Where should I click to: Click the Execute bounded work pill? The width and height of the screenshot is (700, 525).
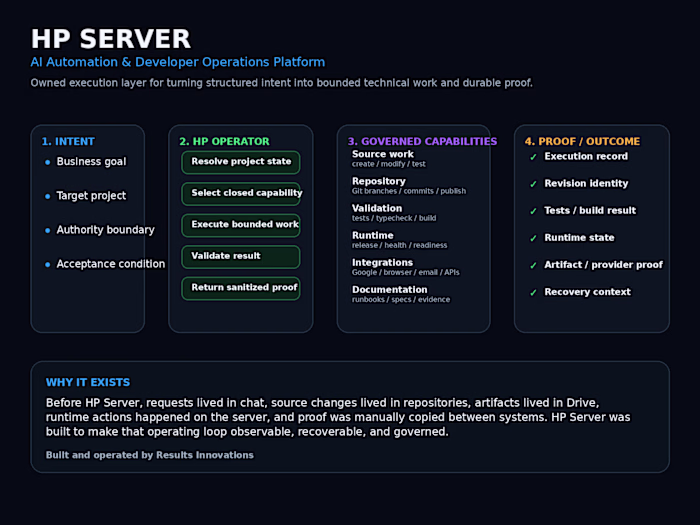click(x=241, y=225)
